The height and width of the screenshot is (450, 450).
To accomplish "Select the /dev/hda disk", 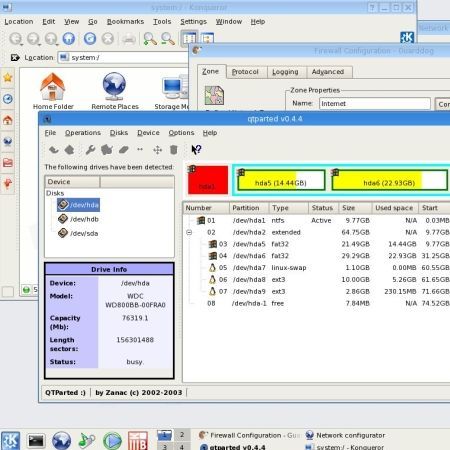I will 78,205.
